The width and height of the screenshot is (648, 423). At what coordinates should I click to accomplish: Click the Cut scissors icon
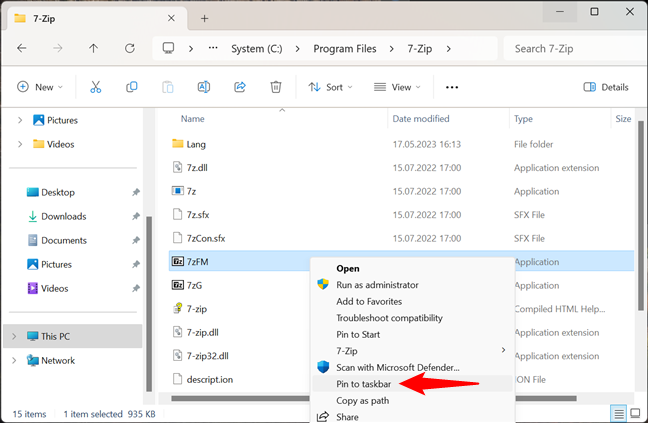(x=95, y=87)
